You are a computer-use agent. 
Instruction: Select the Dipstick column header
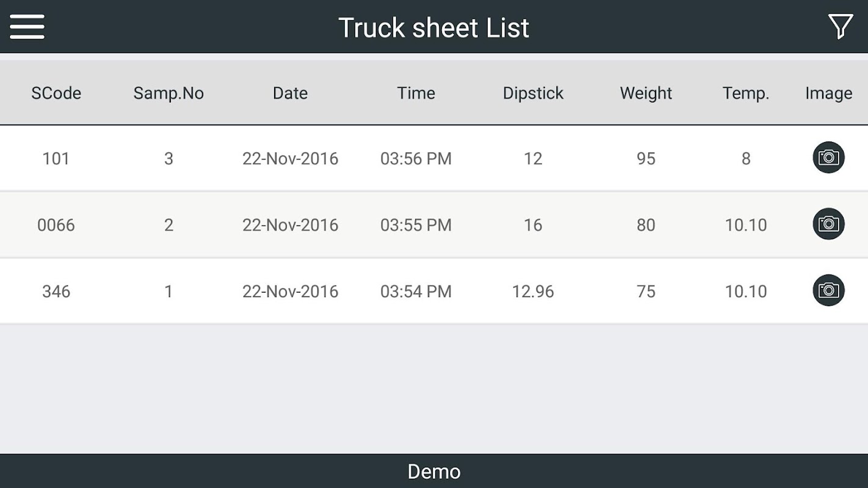(533, 93)
